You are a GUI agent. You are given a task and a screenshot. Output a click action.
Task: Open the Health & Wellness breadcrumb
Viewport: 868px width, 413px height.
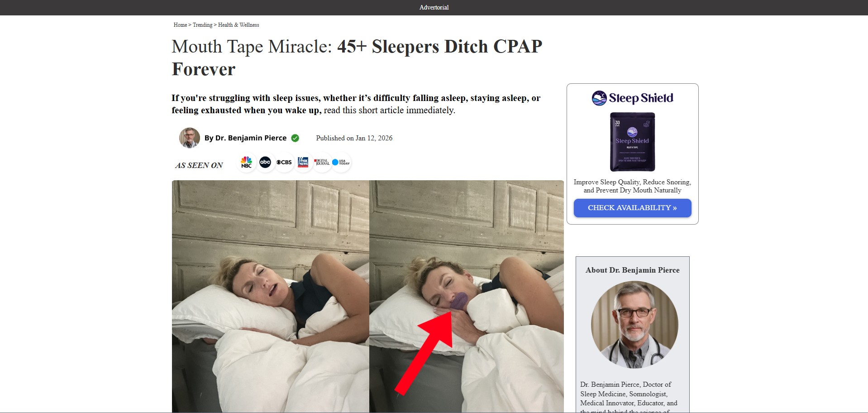pos(238,25)
